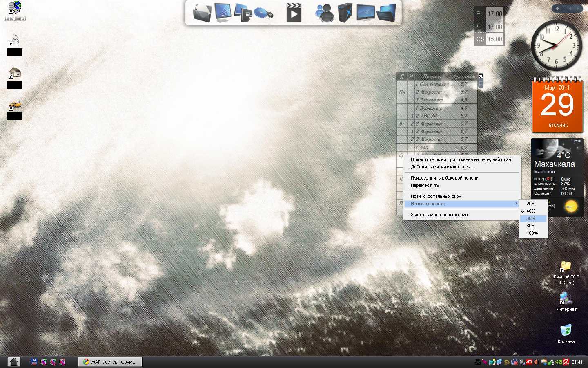Select Закрыть мини-приложение from context menu
588x368 pixels.
coord(439,215)
